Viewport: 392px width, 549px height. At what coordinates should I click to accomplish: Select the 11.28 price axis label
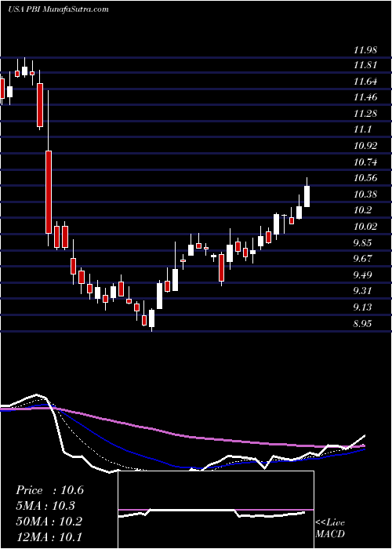coord(365,114)
